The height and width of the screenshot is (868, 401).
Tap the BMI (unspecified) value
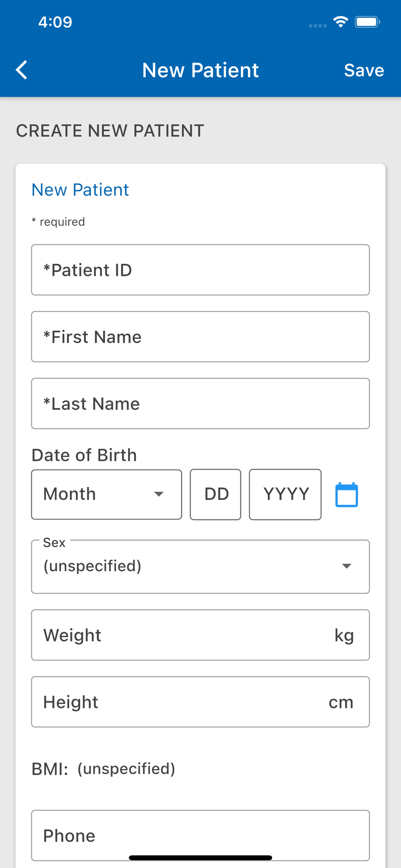pos(126,769)
